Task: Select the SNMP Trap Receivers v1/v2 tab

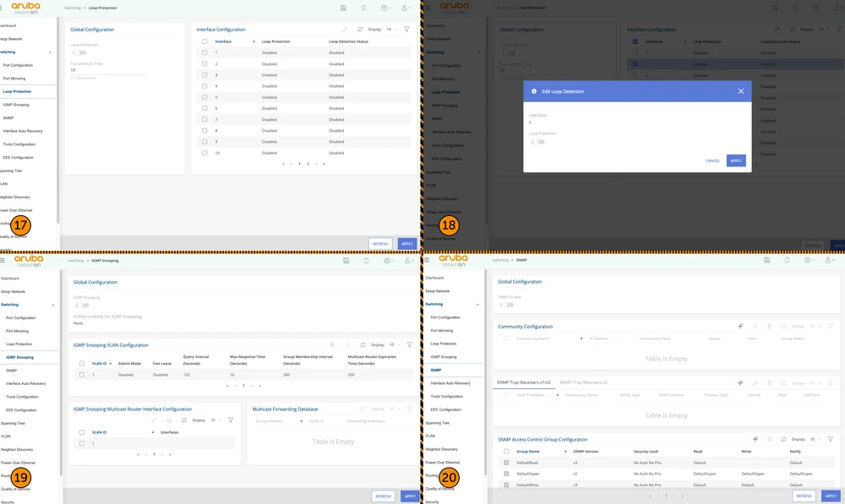Action: point(524,382)
